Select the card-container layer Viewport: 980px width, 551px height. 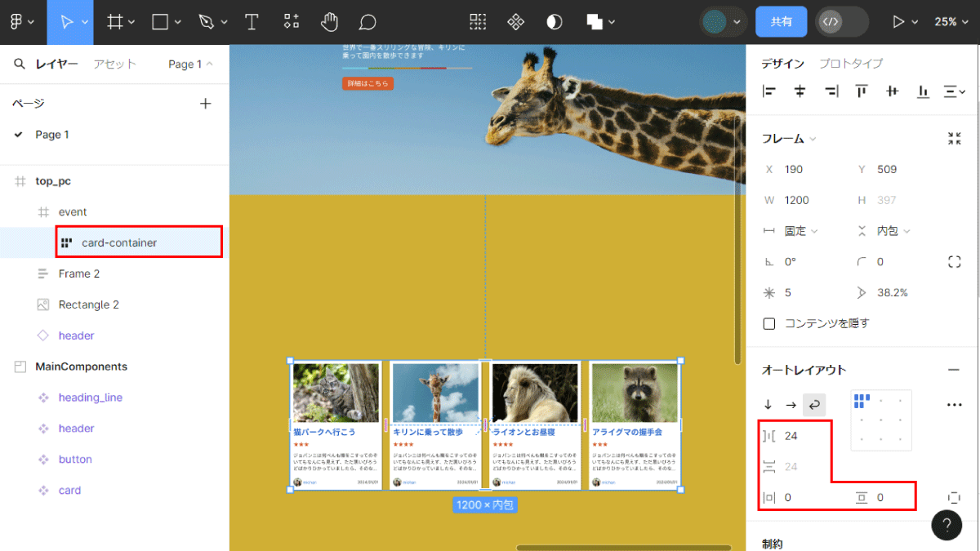(119, 242)
